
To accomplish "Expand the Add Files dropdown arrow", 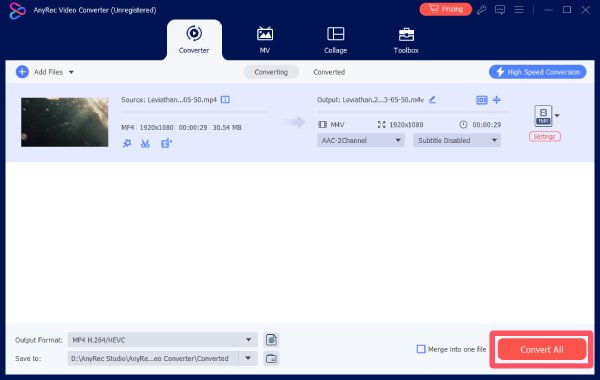I will (x=71, y=72).
